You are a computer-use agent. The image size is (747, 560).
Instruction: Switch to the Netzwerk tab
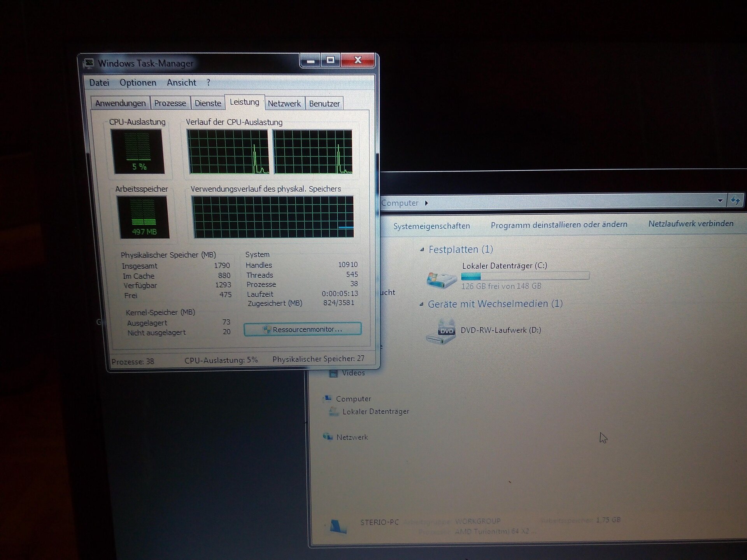284,103
